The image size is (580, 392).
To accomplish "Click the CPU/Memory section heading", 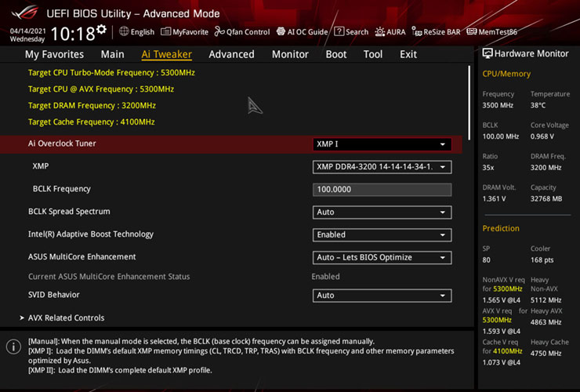I will pos(506,74).
